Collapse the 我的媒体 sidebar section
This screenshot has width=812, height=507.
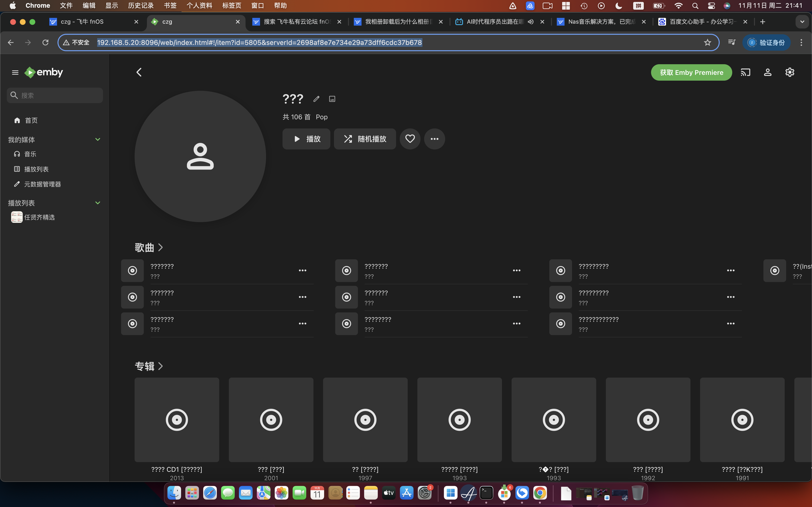(x=98, y=140)
